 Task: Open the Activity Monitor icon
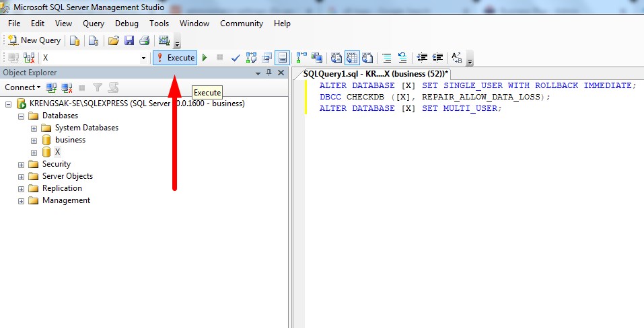click(x=164, y=40)
